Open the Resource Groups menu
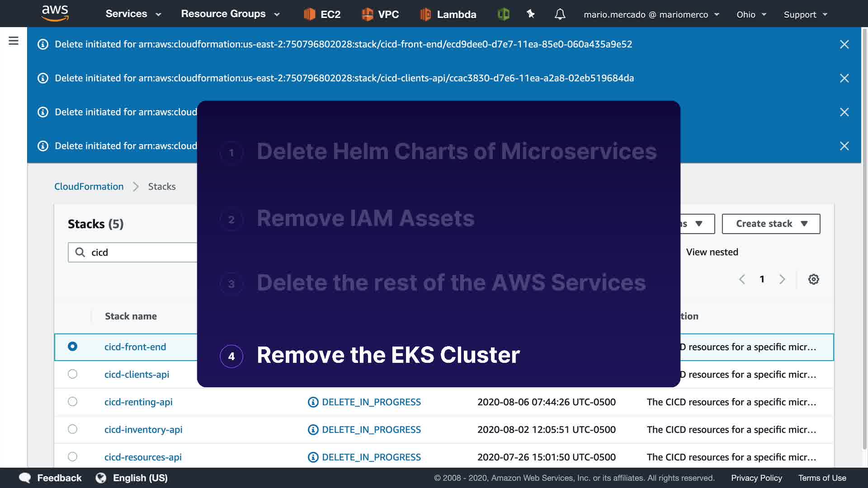This screenshot has width=868, height=488. pyautogui.click(x=230, y=14)
